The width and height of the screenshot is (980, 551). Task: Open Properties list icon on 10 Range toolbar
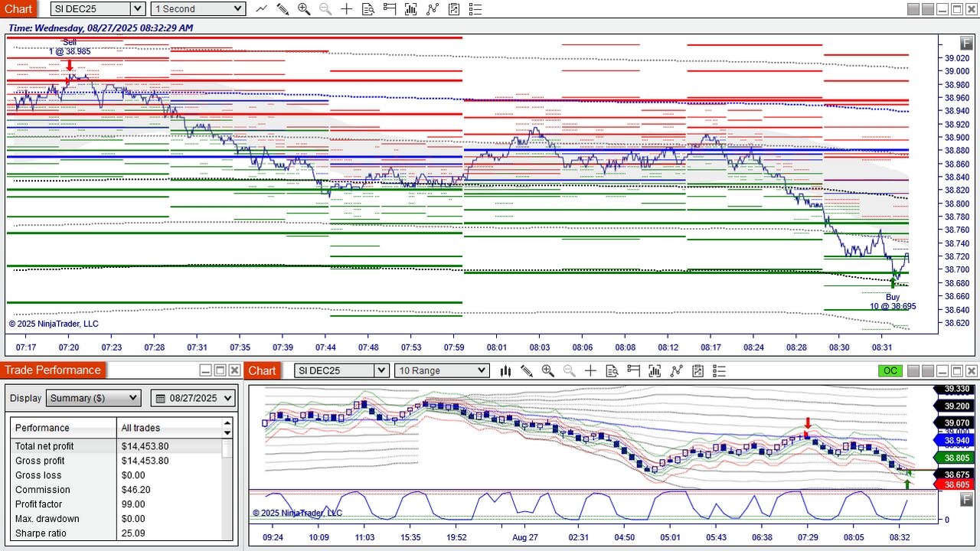tap(719, 370)
